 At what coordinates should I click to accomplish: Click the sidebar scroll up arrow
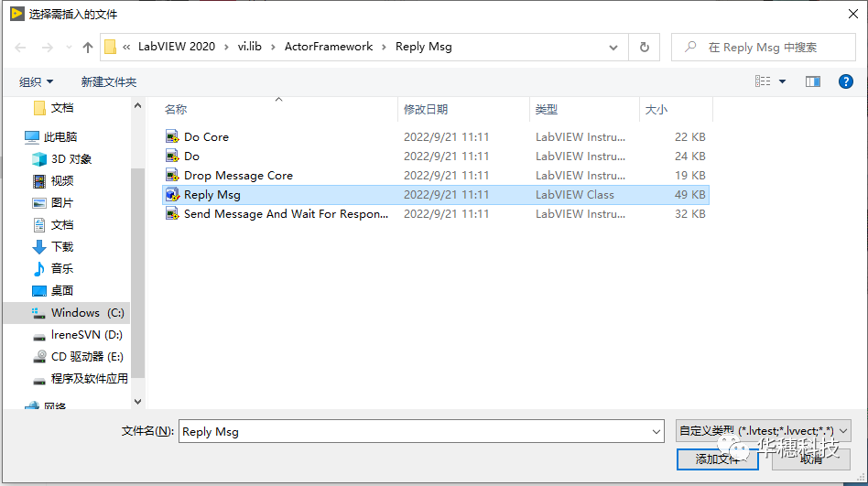tap(138, 105)
